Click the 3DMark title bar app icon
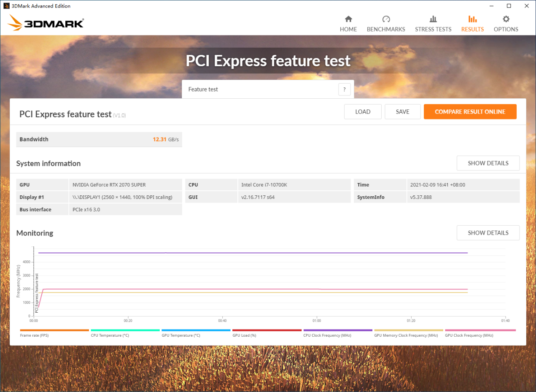536x392 pixels. tap(6, 6)
